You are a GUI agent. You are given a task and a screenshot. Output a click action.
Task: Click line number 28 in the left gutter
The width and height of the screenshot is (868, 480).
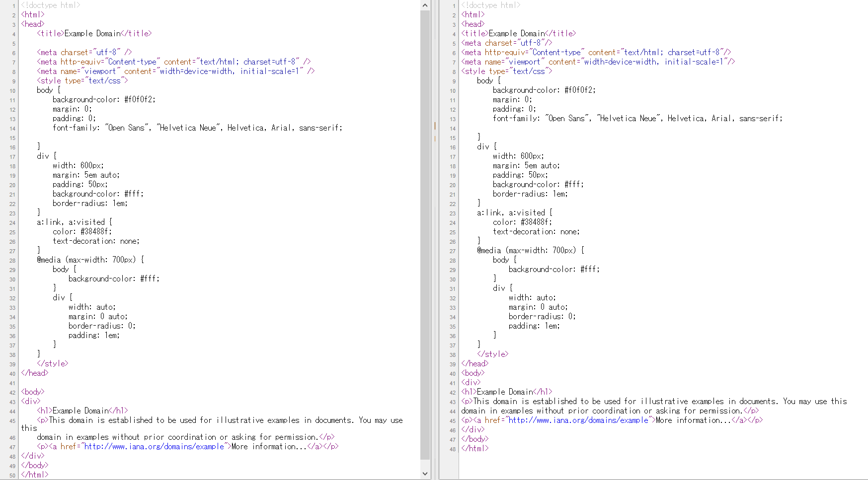12,261
